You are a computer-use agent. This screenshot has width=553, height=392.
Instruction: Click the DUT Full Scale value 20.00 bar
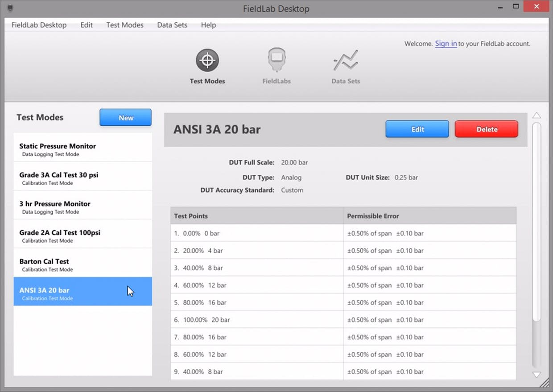pyautogui.click(x=294, y=162)
